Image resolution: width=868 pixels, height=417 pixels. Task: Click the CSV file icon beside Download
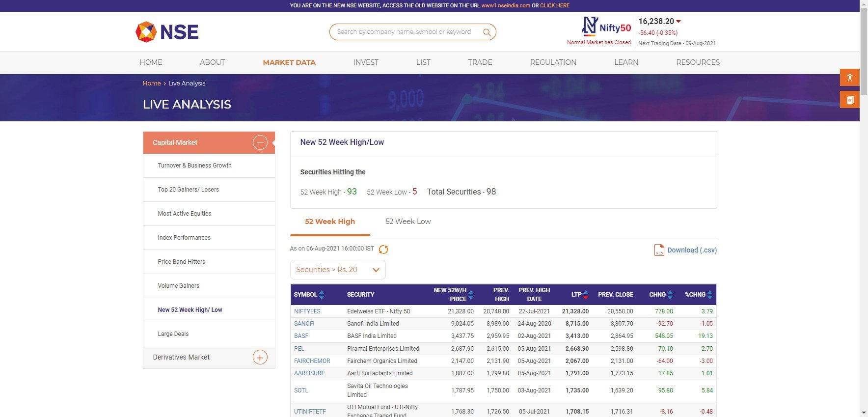click(x=659, y=250)
